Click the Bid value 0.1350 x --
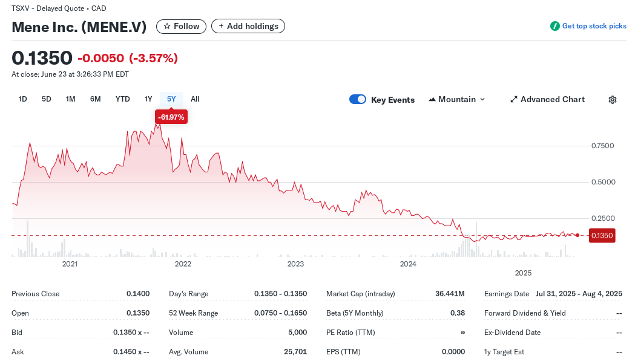 point(131,333)
